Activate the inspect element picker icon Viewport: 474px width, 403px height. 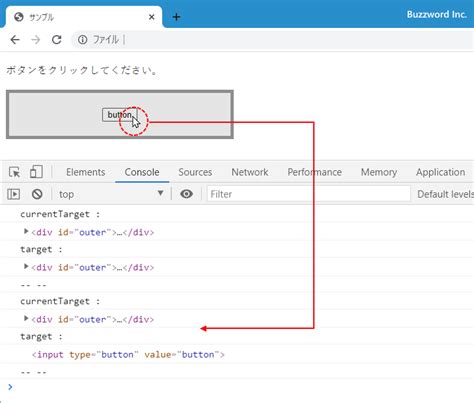tap(14, 172)
